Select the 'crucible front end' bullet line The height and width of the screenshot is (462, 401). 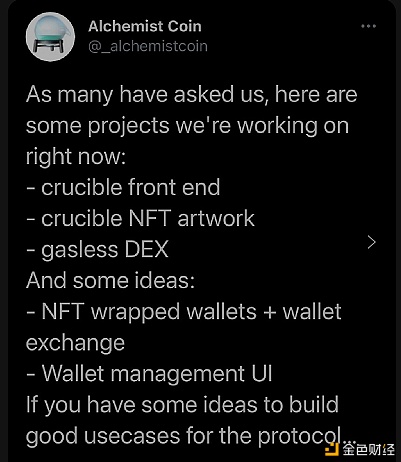coord(123,187)
